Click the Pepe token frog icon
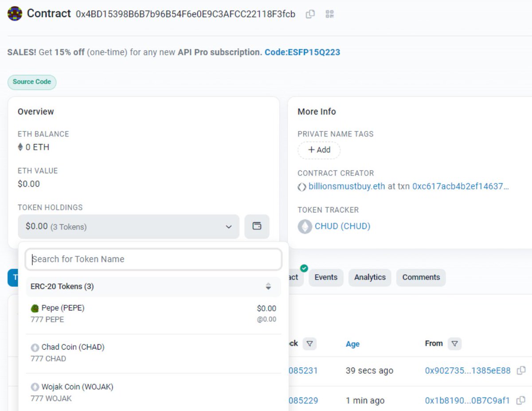This screenshot has height=411, width=532. 35,308
